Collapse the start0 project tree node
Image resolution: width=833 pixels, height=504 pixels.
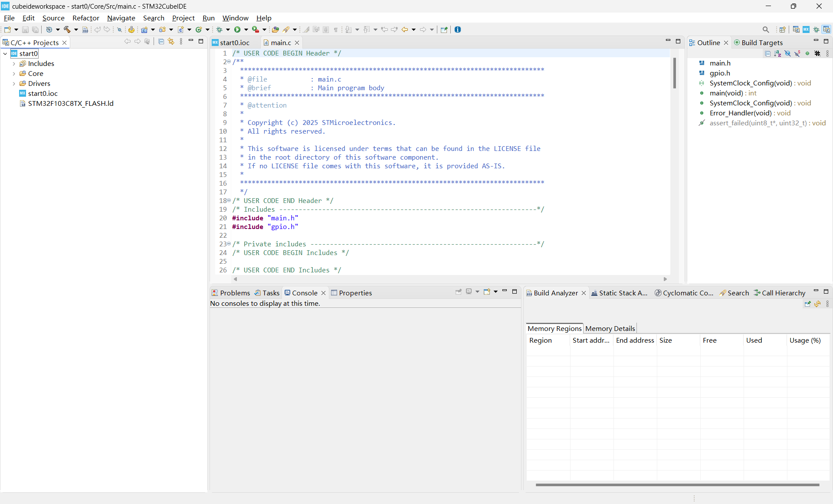[5, 54]
